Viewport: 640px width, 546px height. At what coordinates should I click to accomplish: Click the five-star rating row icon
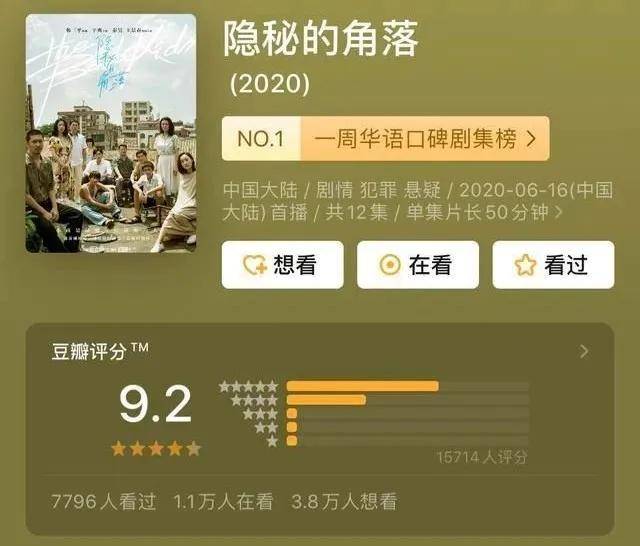(x=249, y=386)
